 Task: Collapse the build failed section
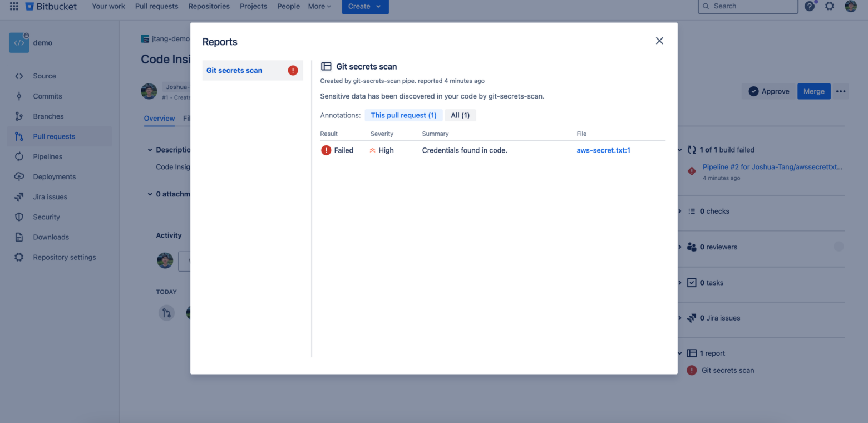coord(680,150)
